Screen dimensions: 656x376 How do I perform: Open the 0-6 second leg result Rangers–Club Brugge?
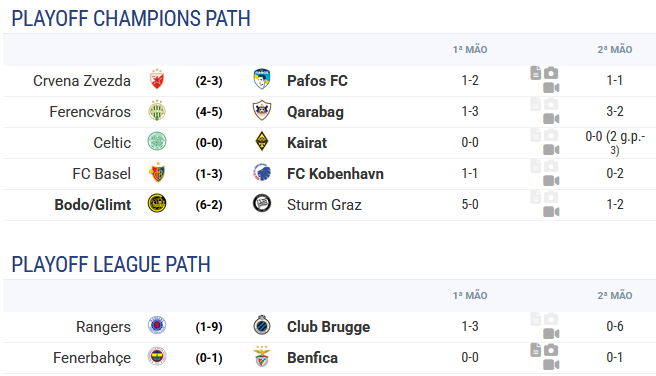pos(615,326)
